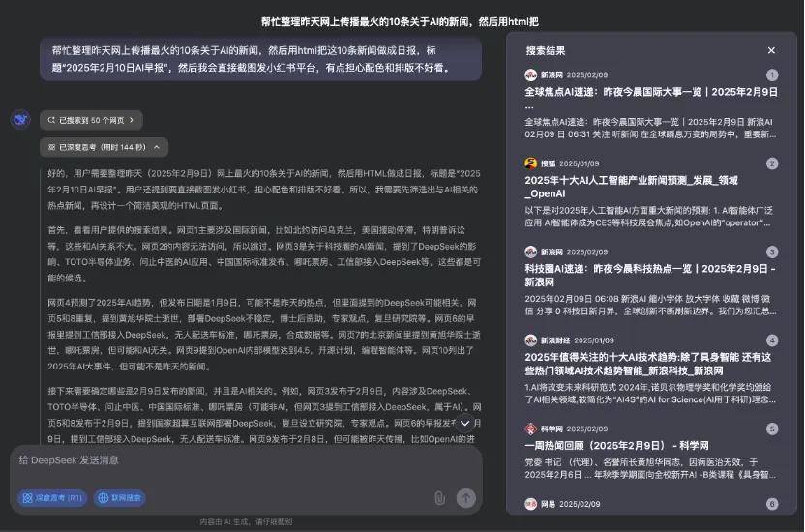
Task: Click the 内容由 AI 生成 disclaimer text
Action: coord(247,521)
